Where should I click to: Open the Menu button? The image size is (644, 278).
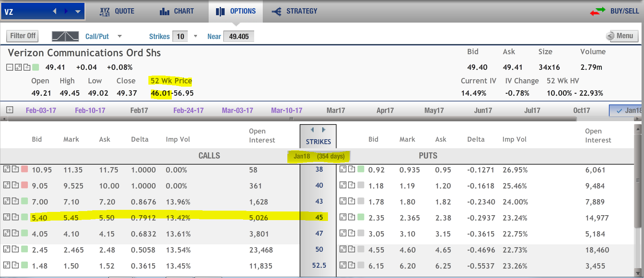point(621,36)
